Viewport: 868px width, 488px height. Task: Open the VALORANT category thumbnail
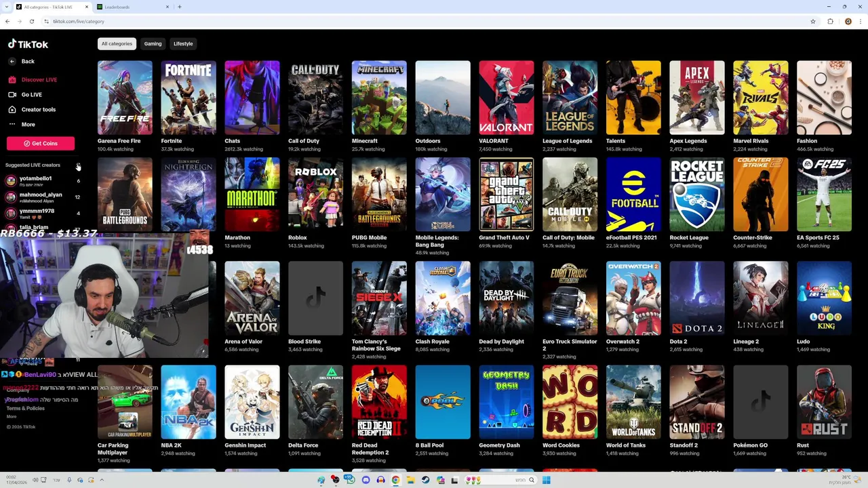coord(507,98)
